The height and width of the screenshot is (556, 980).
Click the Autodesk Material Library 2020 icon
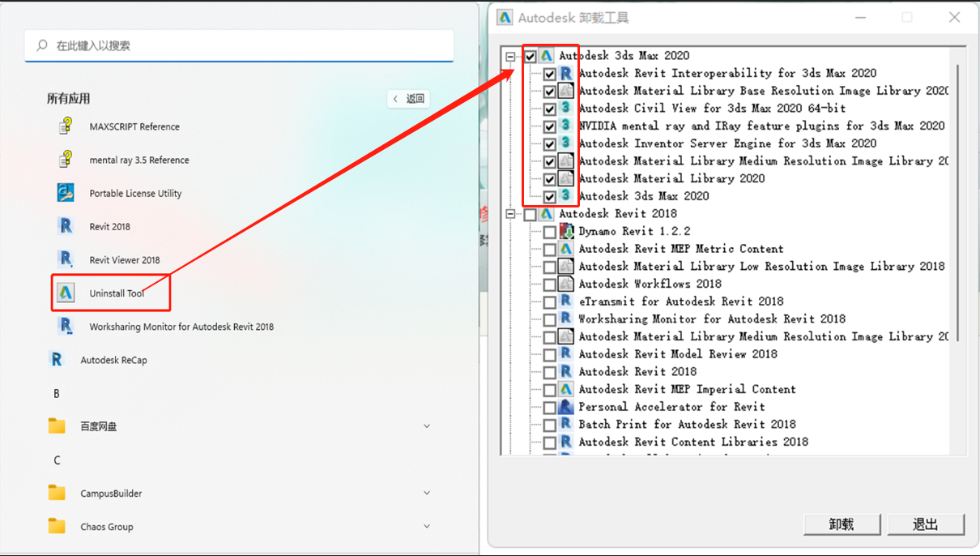pyautogui.click(x=566, y=178)
